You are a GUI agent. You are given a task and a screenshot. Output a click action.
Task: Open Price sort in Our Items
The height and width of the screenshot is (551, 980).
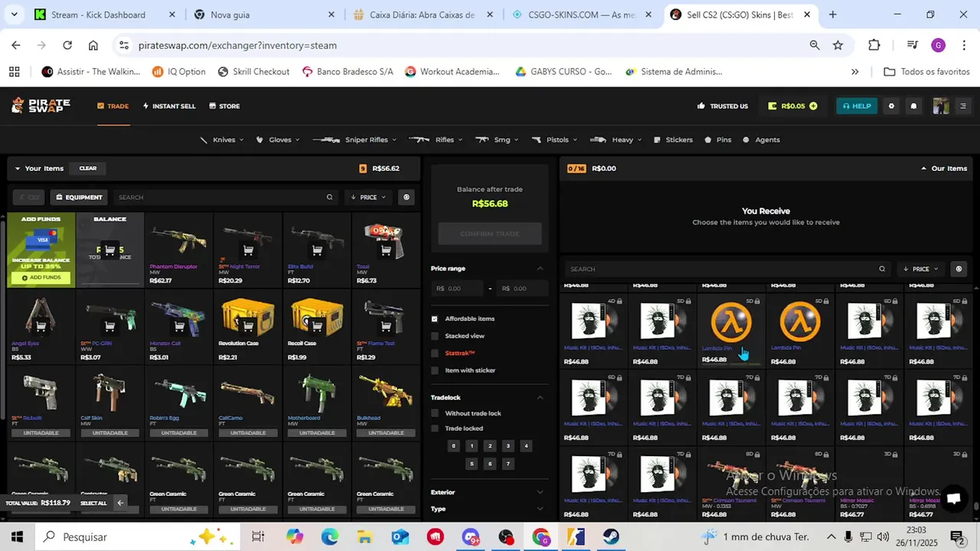[921, 269]
